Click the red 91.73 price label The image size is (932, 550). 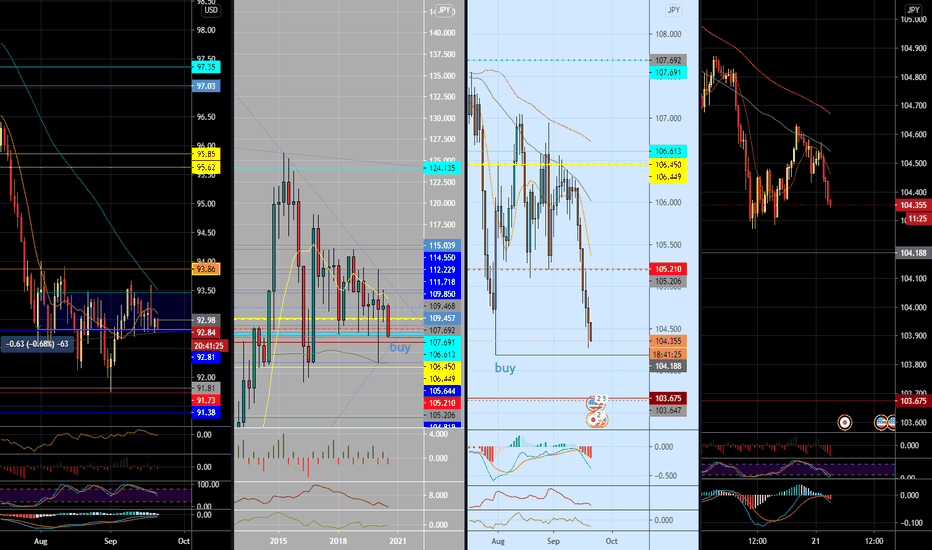[x=206, y=401]
